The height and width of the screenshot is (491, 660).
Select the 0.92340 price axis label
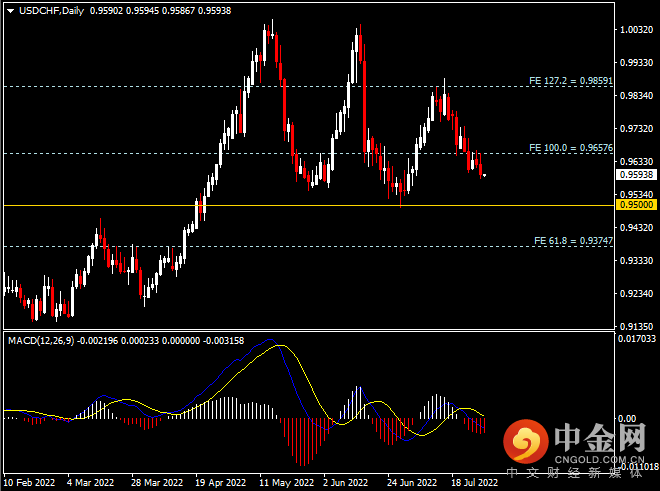point(636,293)
